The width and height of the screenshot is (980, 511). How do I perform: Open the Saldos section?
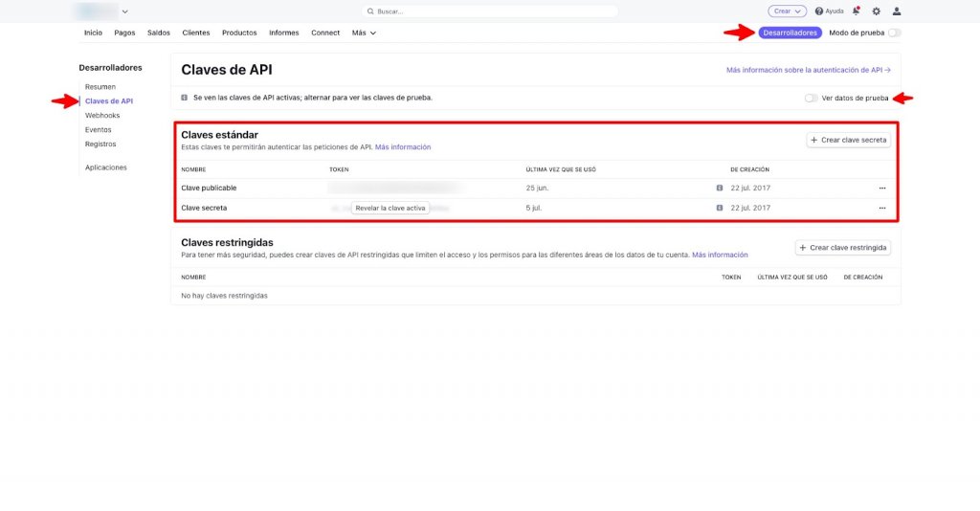[159, 33]
